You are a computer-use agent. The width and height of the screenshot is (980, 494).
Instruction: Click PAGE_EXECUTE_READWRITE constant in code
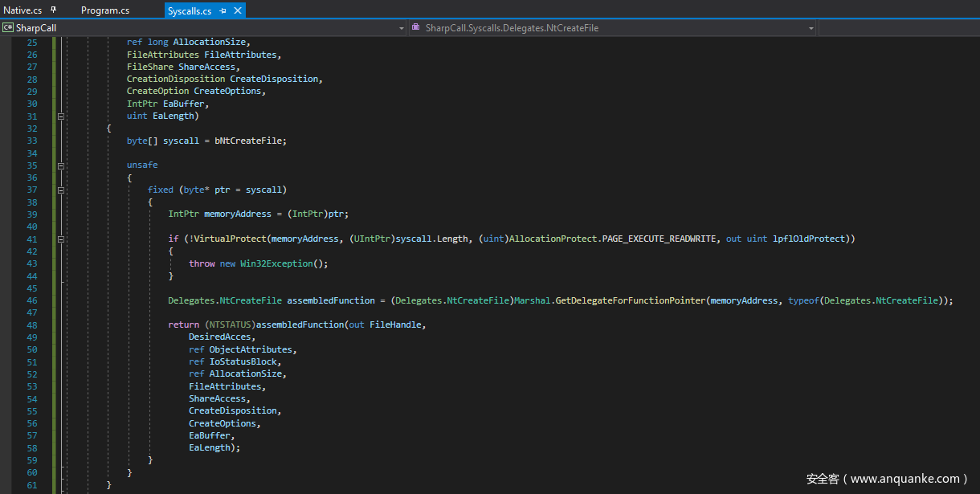pyautogui.click(x=659, y=239)
